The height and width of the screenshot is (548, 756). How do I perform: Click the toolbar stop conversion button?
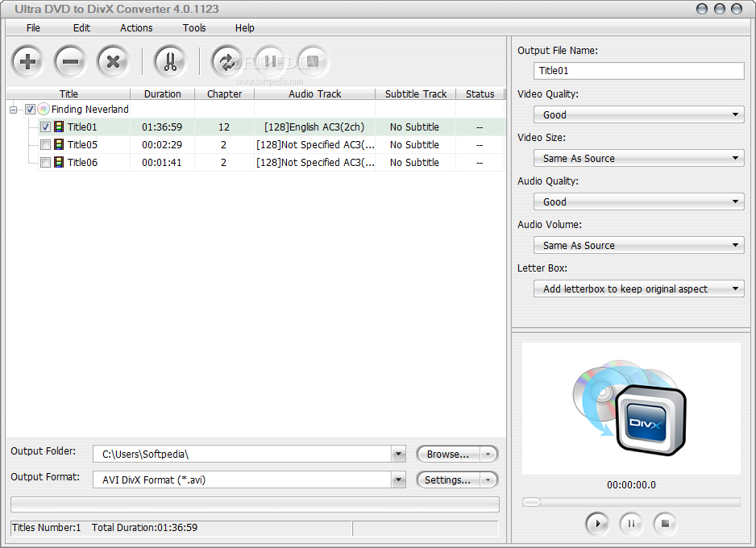click(x=313, y=61)
